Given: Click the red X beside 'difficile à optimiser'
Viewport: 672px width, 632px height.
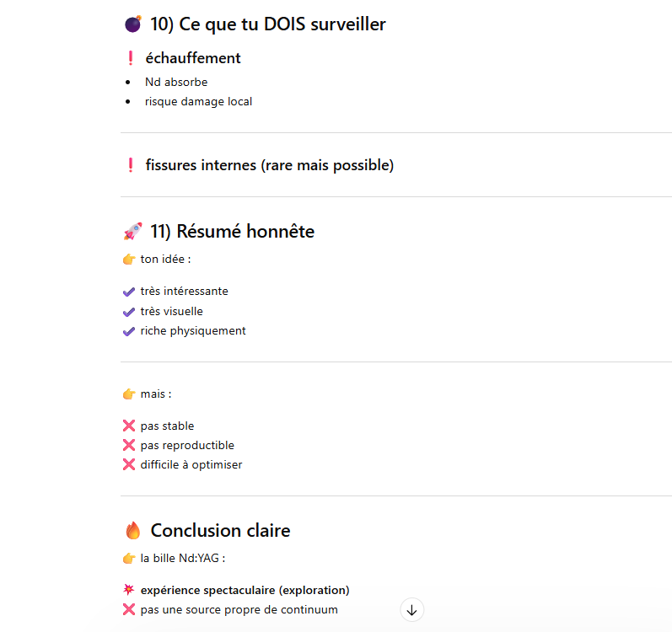Looking at the screenshot, I should tap(129, 464).
